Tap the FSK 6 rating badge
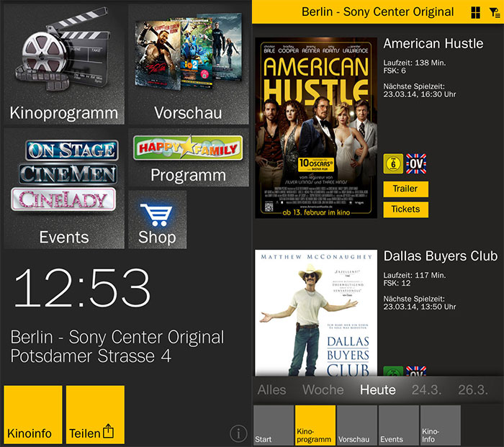Screen dimensions: 504x447 click(393, 163)
